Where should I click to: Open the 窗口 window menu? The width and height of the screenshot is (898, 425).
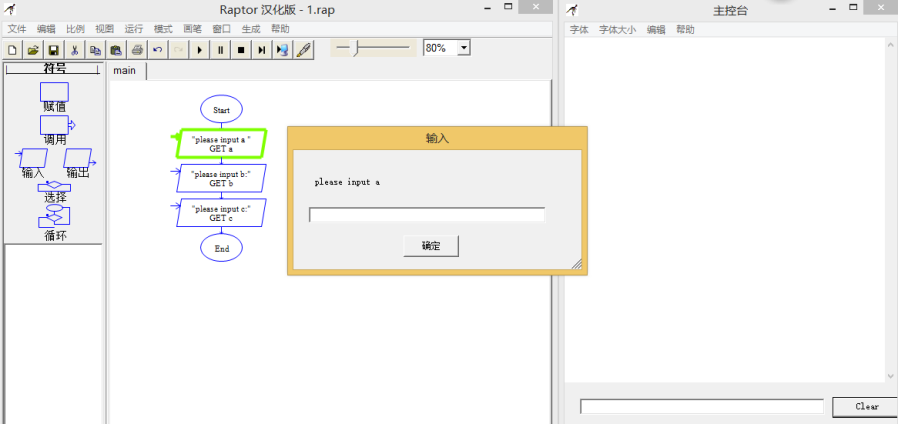point(222,29)
